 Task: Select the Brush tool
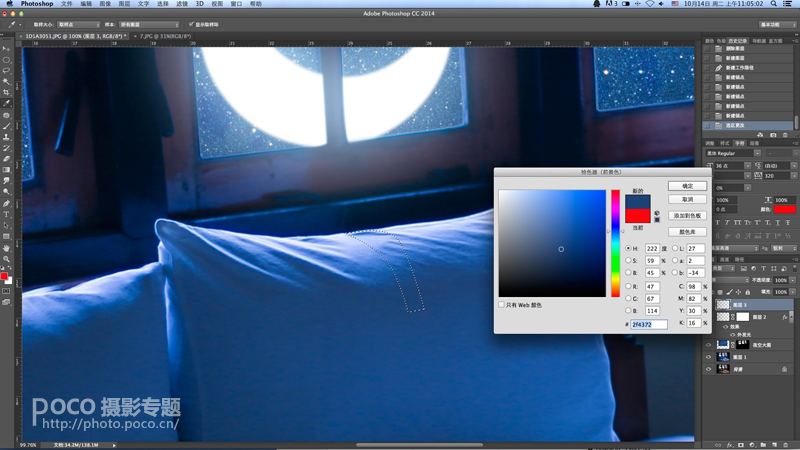point(6,126)
